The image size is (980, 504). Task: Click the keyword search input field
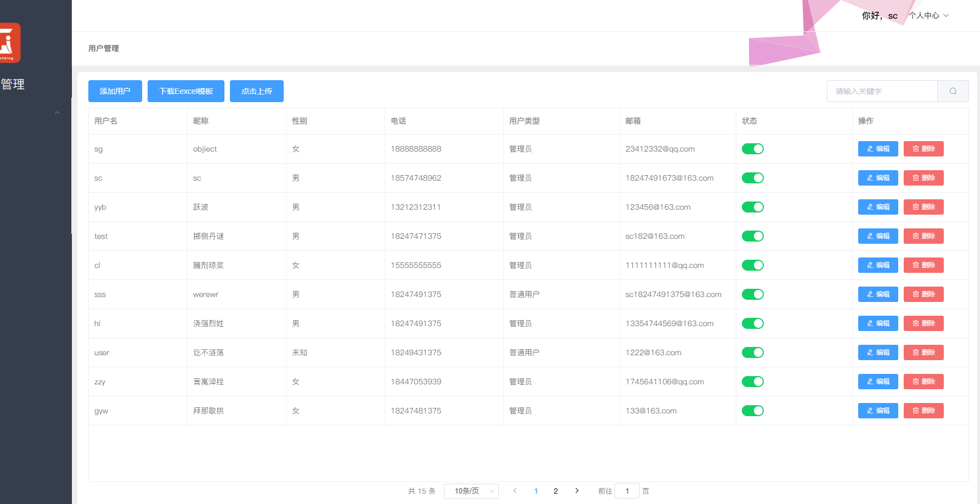(x=882, y=91)
